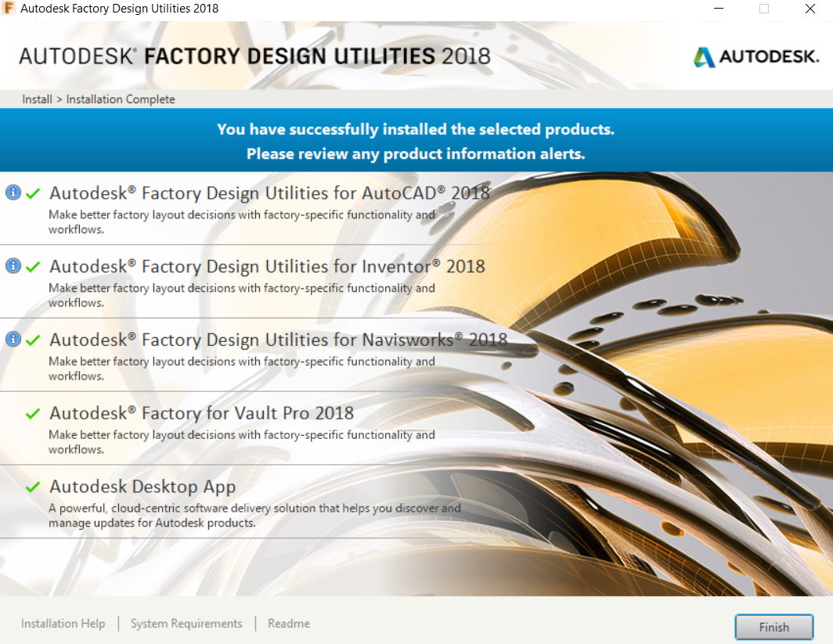Click green checkmark beside Factory for Vault Pro
Image resolution: width=833 pixels, height=644 pixels.
[x=33, y=413]
